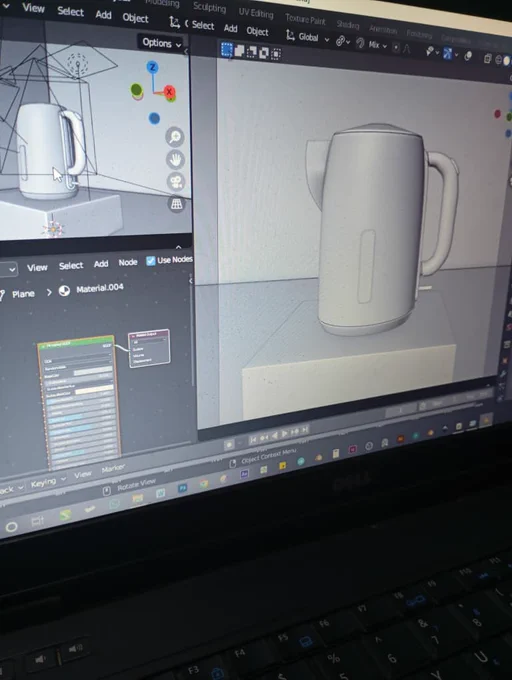Click the Material.004 breadcrumb
This screenshot has width=512, height=680.
pos(100,288)
